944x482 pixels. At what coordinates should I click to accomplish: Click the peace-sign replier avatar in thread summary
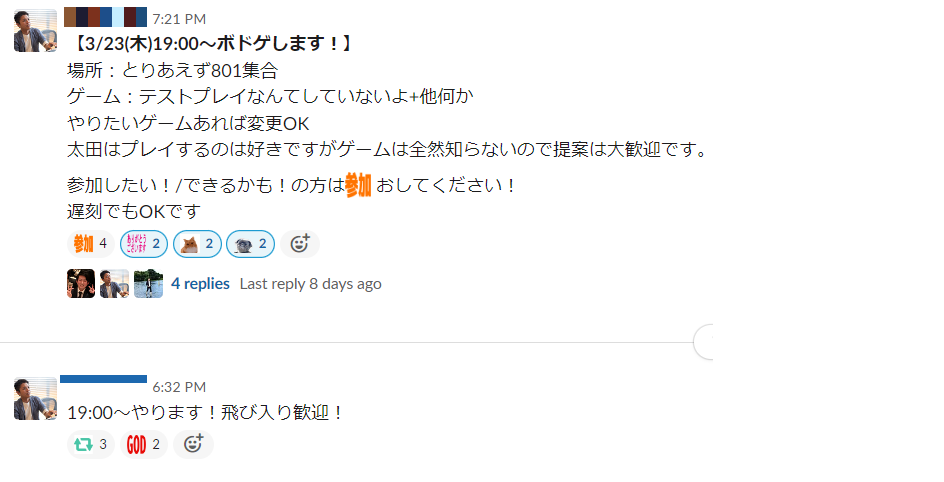click(x=81, y=283)
